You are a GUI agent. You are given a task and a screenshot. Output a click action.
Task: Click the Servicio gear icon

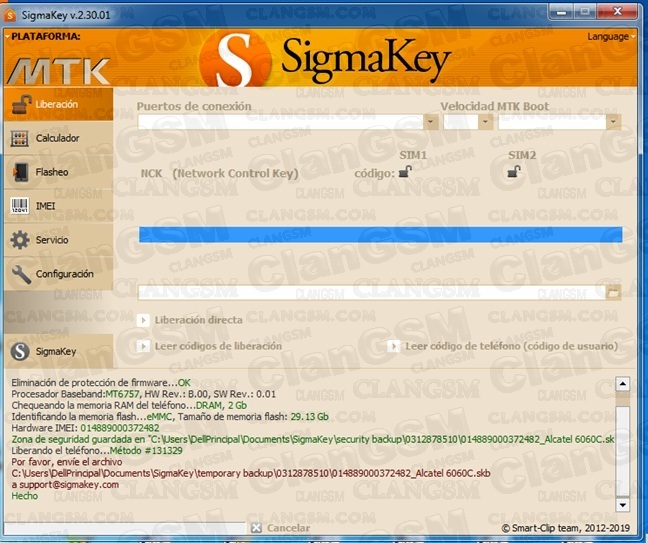click(20, 240)
